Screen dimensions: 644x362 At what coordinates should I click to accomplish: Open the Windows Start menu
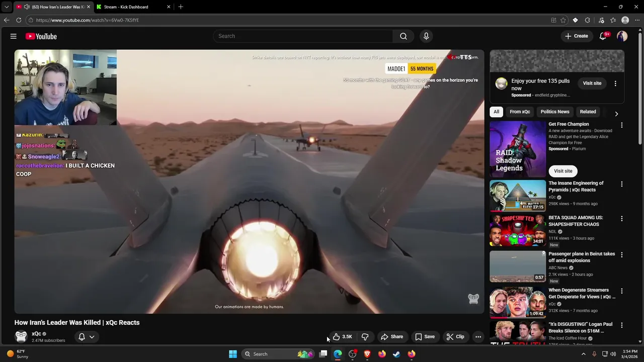[233, 354]
